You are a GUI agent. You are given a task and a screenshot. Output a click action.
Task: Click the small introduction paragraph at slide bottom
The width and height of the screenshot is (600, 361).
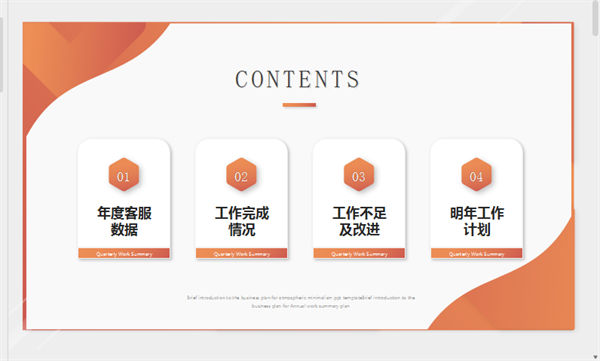click(301, 302)
